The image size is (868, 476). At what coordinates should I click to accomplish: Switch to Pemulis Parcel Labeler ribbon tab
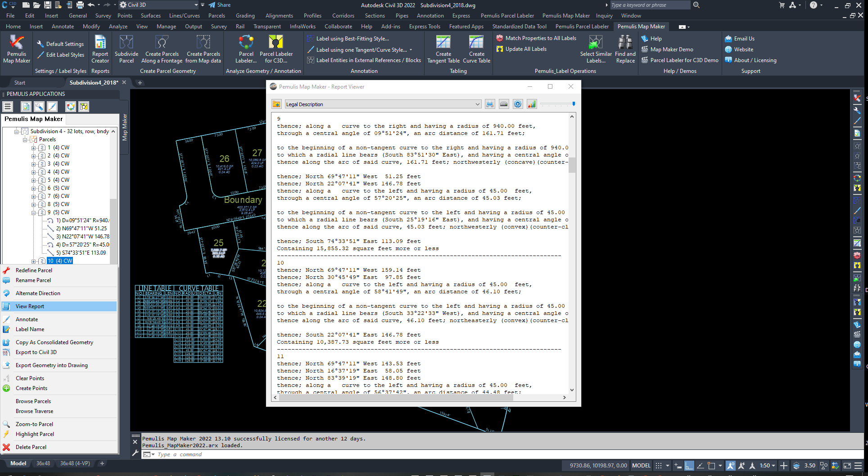click(x=582, y=27)
